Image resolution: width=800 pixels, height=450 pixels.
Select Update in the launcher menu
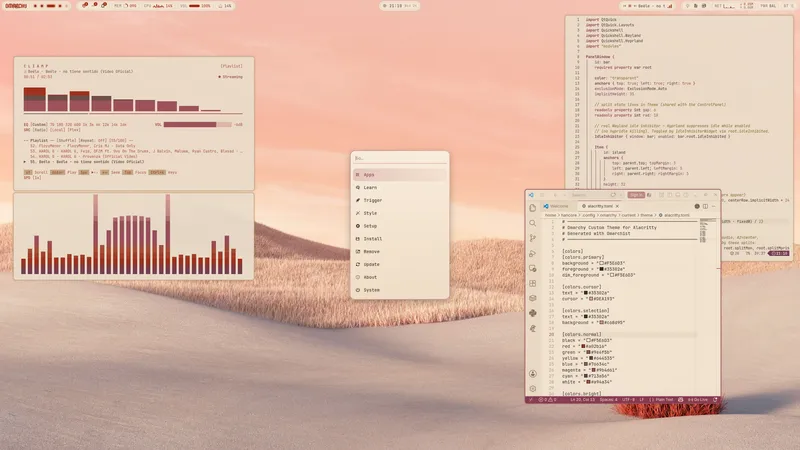(399, 264)
